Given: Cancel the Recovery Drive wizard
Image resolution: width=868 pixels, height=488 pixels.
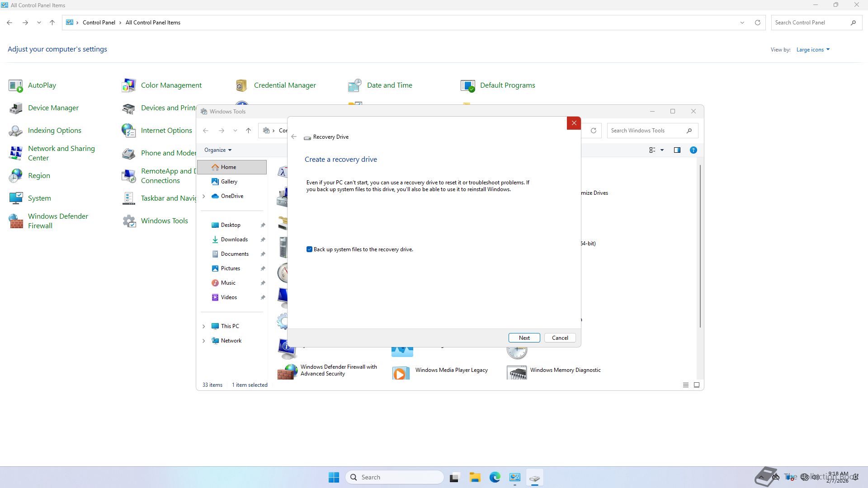Looking at the screenshot, I should click(560, 338).
